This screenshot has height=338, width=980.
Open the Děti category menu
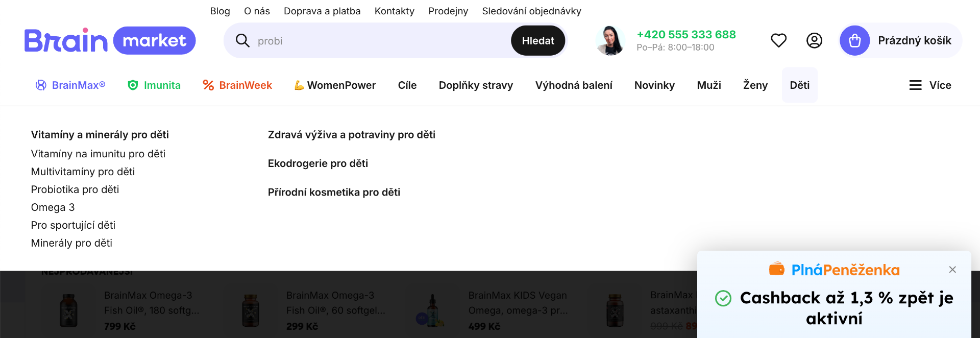[799, 85]
